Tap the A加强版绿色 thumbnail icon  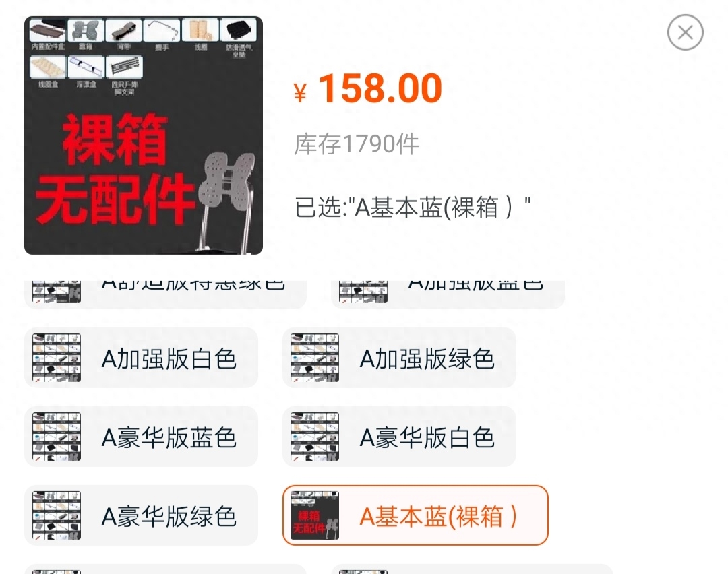point(315,358)
